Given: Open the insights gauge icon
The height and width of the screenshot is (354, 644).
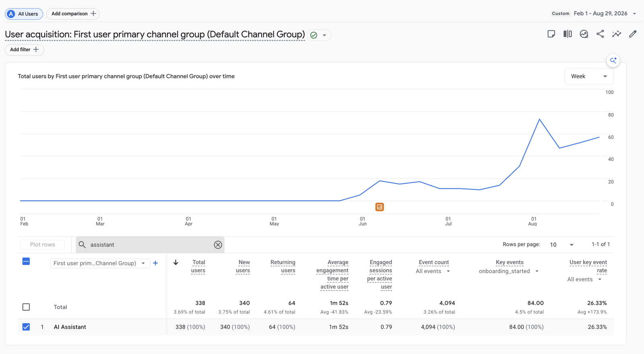Looking at the screenshot, I should click(584, 34).
